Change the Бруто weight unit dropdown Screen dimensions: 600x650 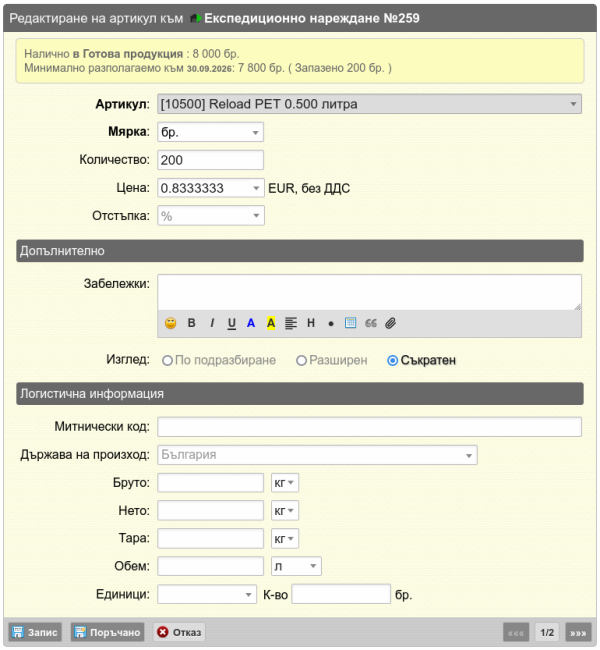285,483
